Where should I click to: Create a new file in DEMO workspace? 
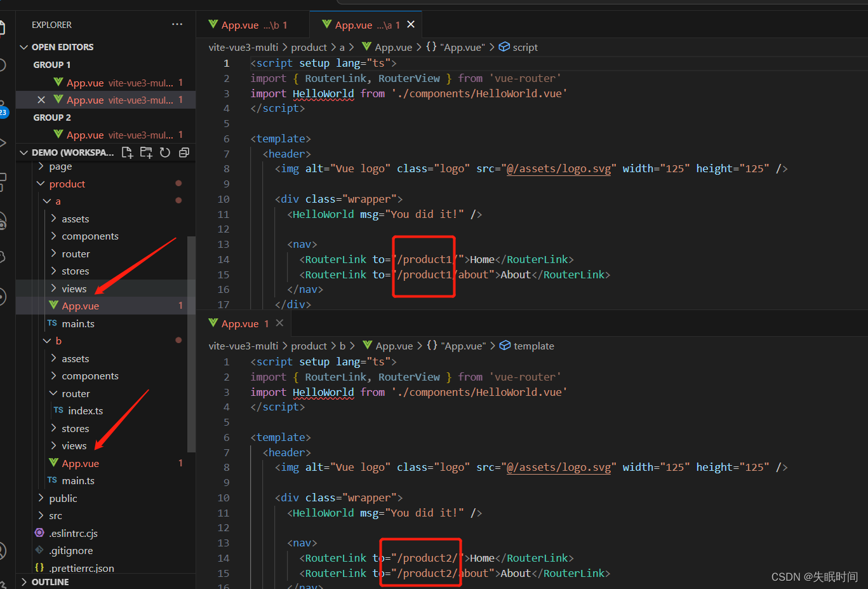[x=128, y=152]
